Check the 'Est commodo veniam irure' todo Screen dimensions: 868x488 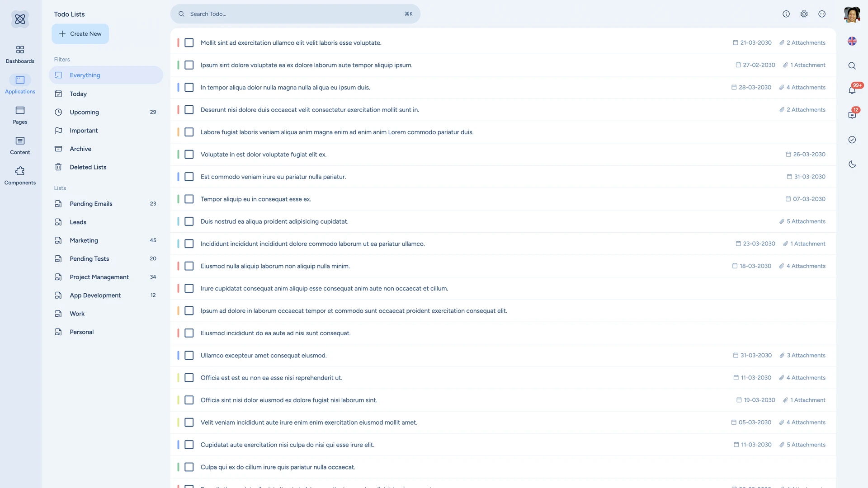click(189, 177)
